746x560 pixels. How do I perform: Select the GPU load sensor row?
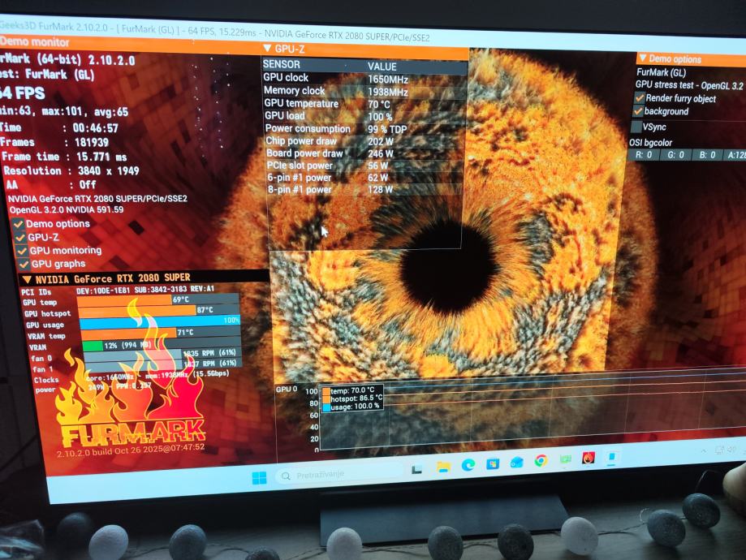(x=365, y=115)
